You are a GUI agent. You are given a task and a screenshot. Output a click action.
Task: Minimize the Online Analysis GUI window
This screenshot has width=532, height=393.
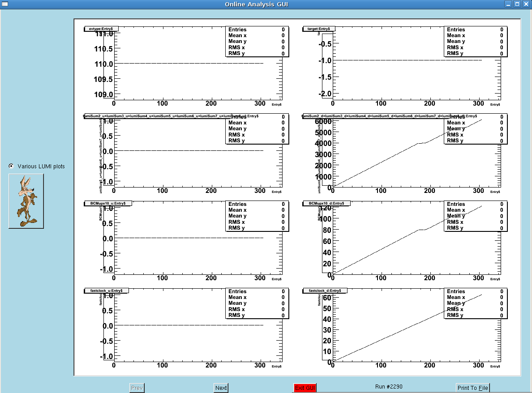pos(508,4)
